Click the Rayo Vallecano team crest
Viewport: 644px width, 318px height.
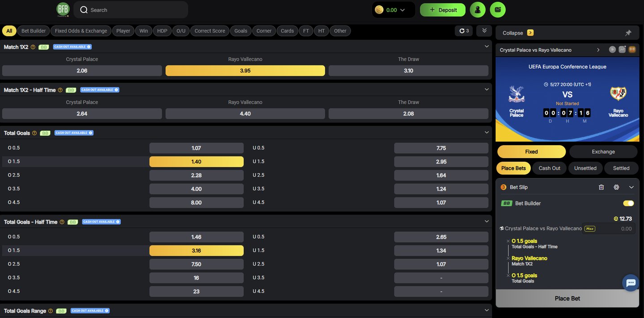click(618, 94)
